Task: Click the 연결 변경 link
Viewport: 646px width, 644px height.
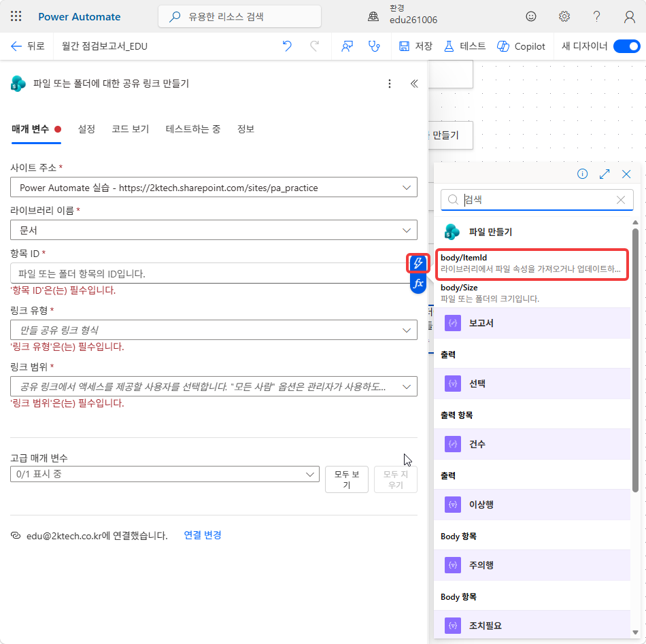Action: coord(202,535)
